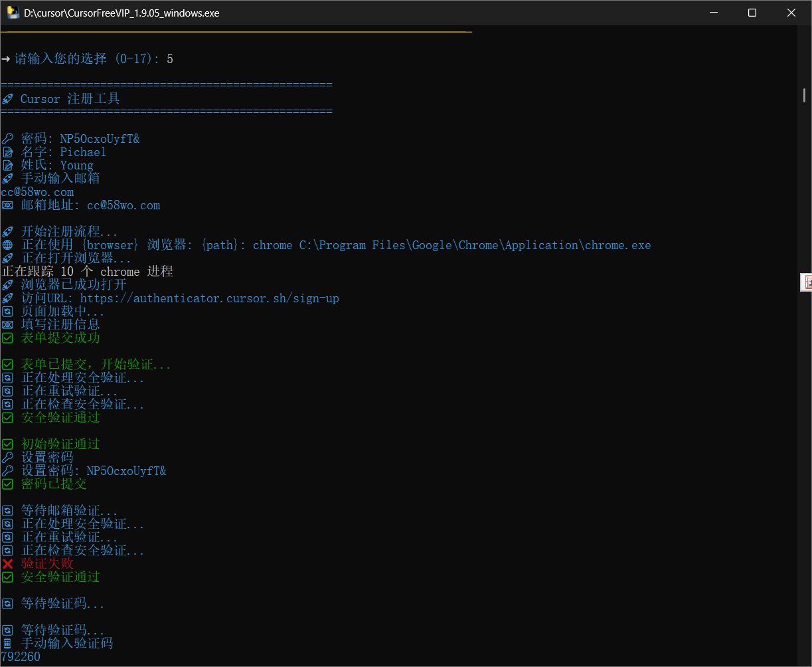Click the CursorFreeVIP app icon in title bar
The height and width of the screenshot is (667, 812).
[13, 13]
